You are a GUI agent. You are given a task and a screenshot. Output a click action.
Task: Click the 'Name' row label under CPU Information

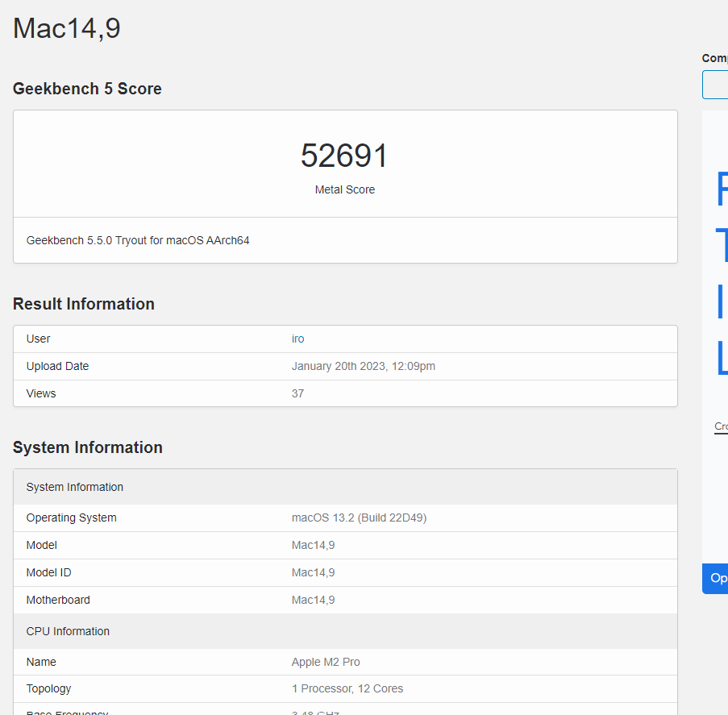point(41,662)
